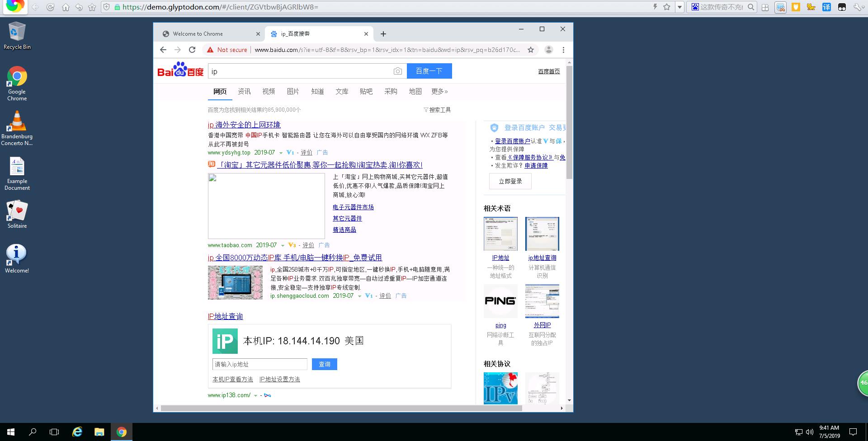Select the 地图 tab
The height and width of the screenshot is (441, 868).
(415, 91)
